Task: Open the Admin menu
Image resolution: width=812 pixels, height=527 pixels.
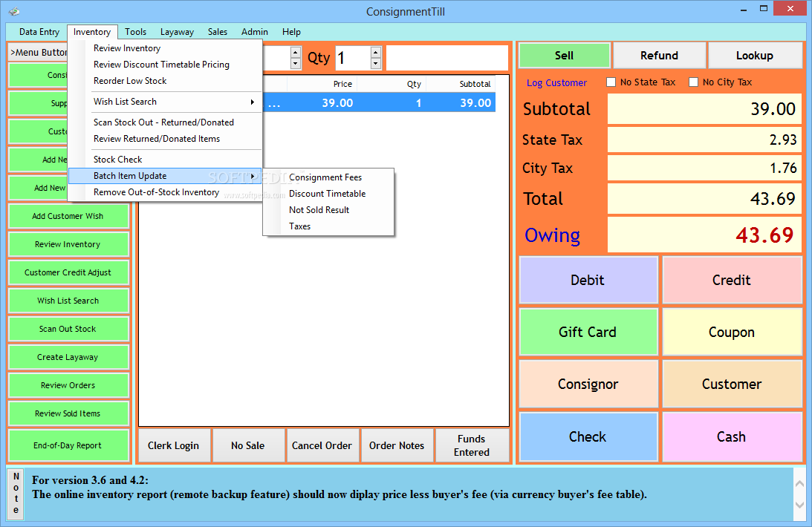Action: click(x=255, y=32)
